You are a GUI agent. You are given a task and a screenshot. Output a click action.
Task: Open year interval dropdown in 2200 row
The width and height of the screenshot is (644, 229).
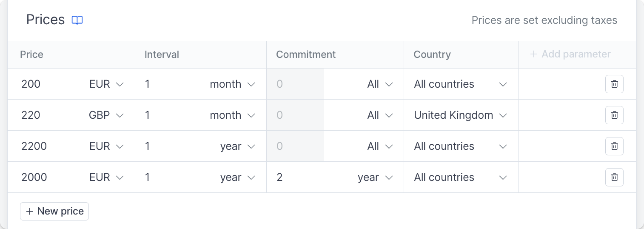pyautogui.click(x=237, y=146)
